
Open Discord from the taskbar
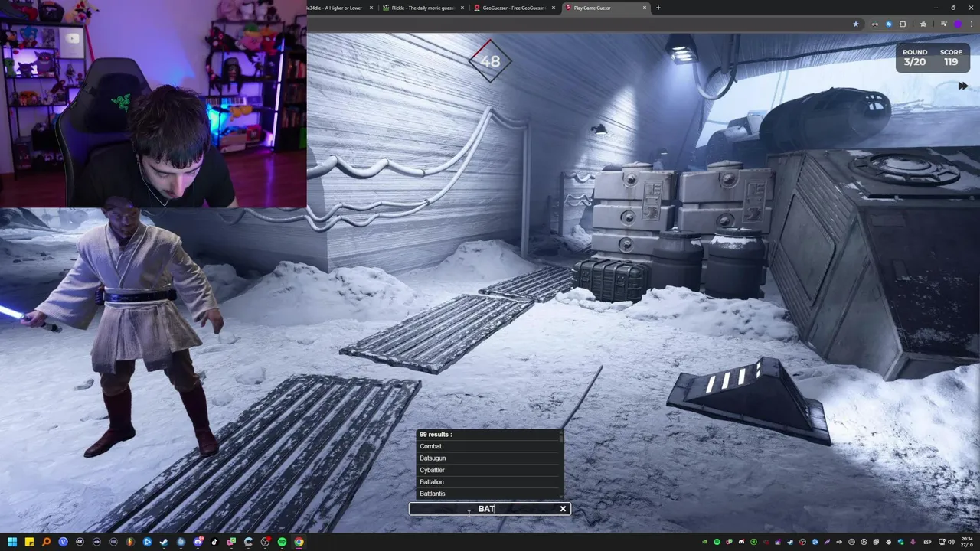pos(198,542)
